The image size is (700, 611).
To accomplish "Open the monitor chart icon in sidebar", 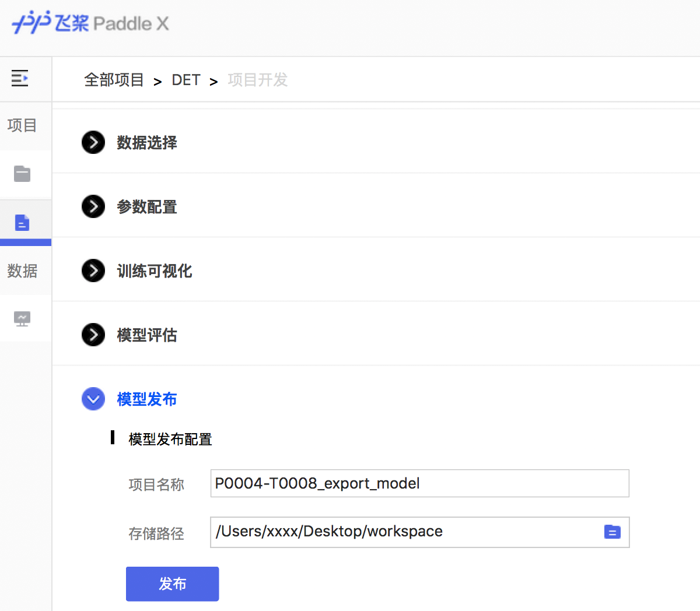I will pyautogui.click(x=22, y=318).
